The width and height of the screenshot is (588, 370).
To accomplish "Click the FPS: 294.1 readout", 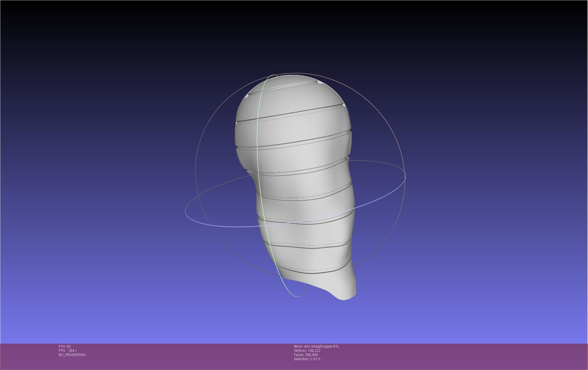I will pos(68,351).
